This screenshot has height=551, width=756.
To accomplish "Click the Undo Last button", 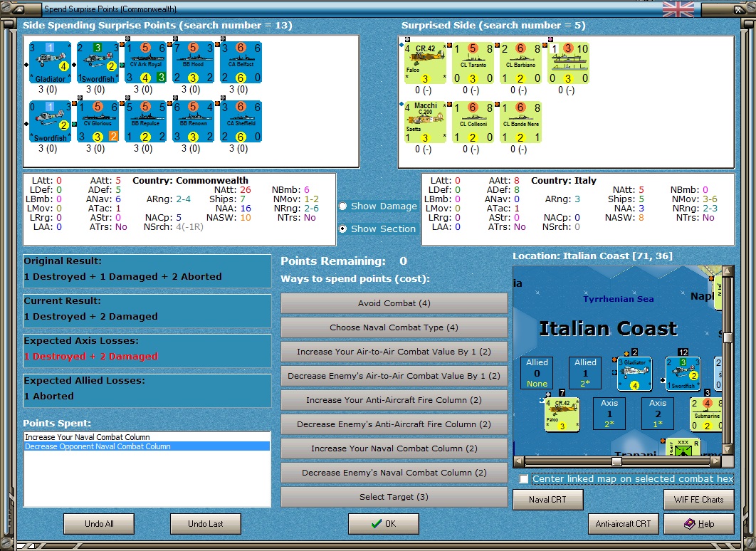I will (206, 523).
